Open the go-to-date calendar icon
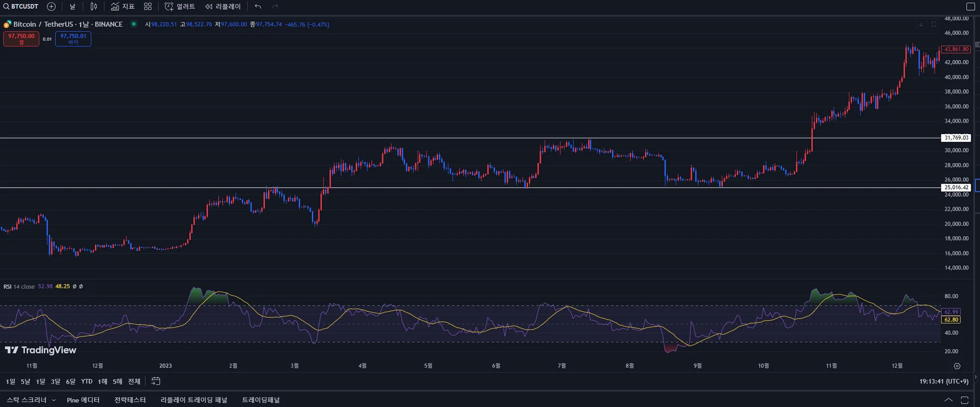Screen dimensions: 980x407 tap(156, 381)
